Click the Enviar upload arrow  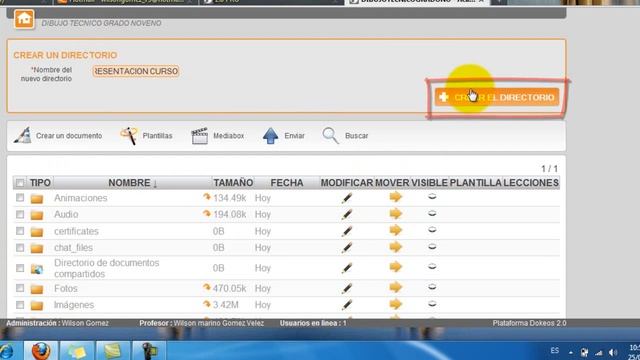click(x=270, y=136)
